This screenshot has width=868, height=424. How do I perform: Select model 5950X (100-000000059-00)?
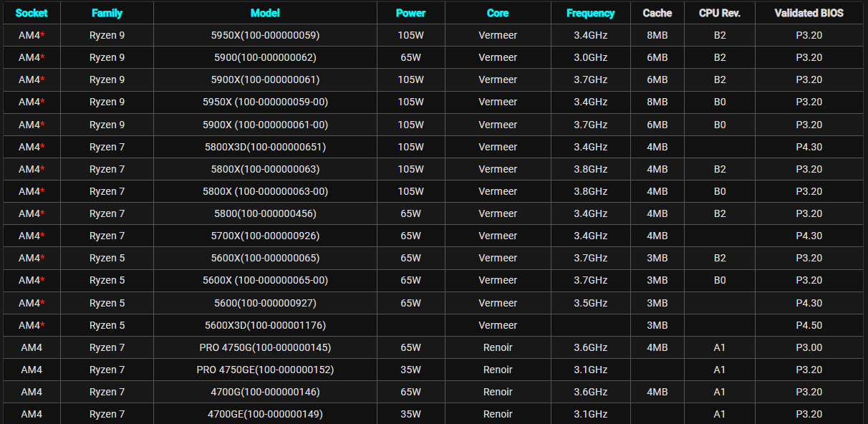tap(265, 102)
